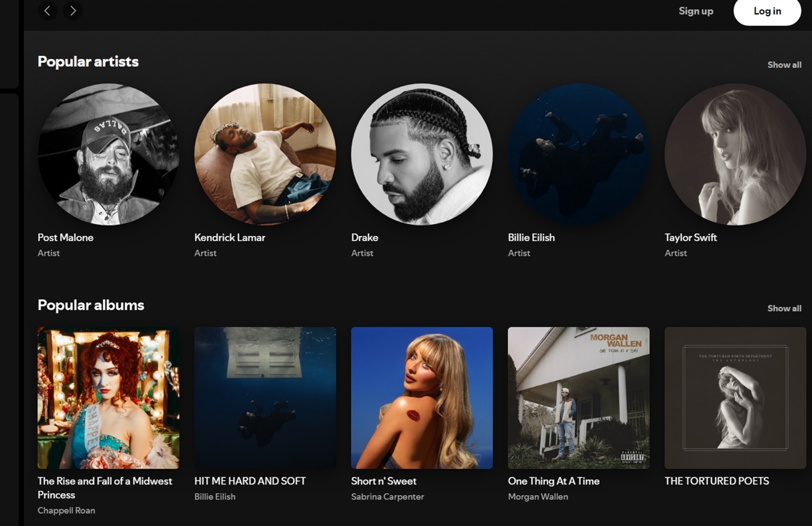Viewport: 812px width, 526px height.
Task: Click the Sign up link
Action: (696, 11)
